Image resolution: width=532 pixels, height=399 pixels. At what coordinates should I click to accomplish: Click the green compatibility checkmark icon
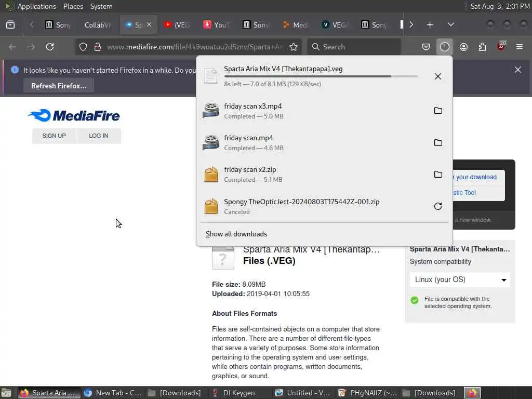(x=414, y=300)
